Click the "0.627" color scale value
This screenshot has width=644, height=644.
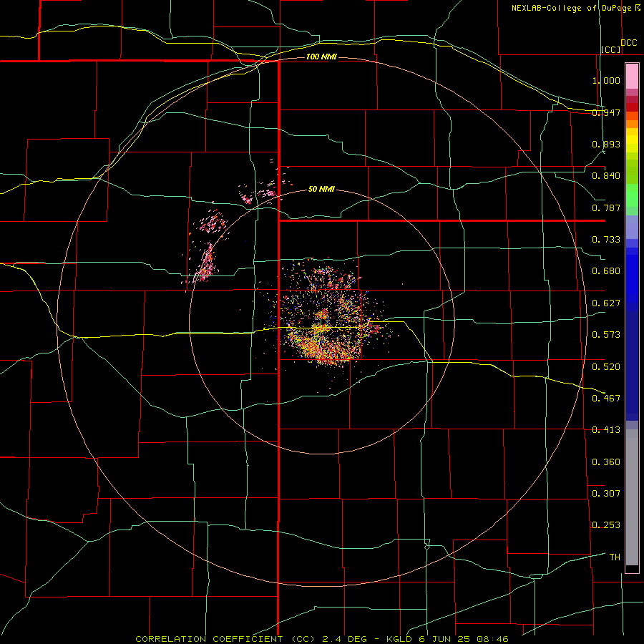(606, 303)
